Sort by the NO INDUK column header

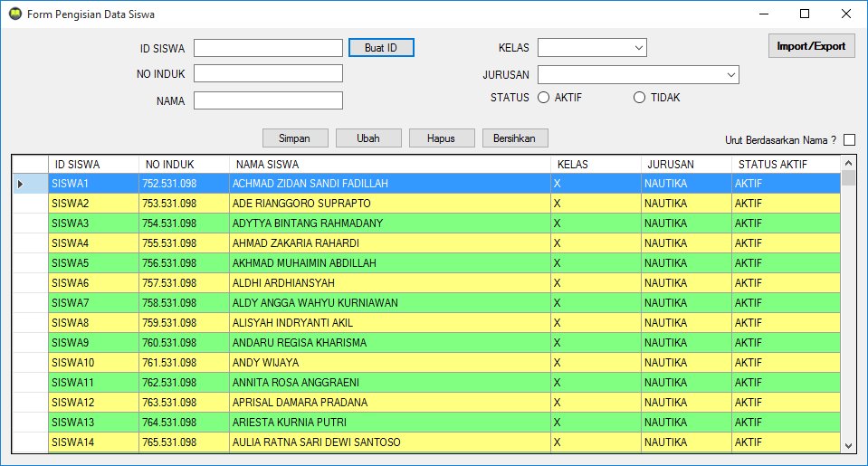184,165
